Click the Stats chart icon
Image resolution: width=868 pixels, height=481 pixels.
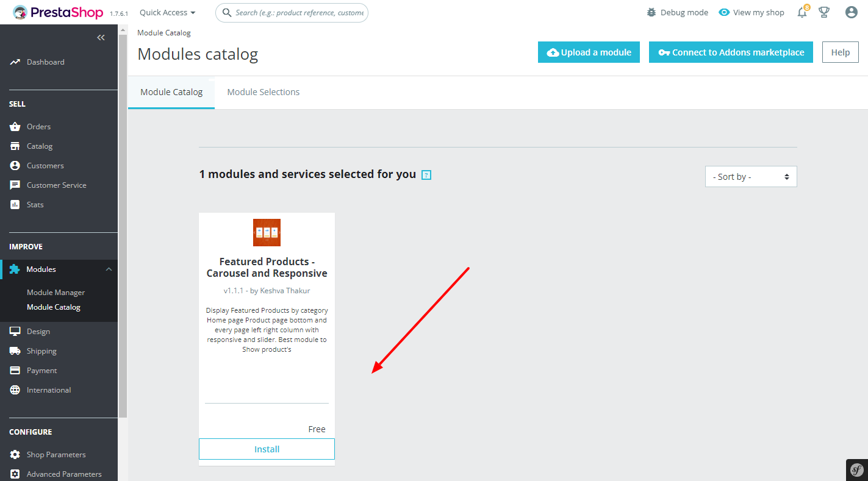pos(15,205)
